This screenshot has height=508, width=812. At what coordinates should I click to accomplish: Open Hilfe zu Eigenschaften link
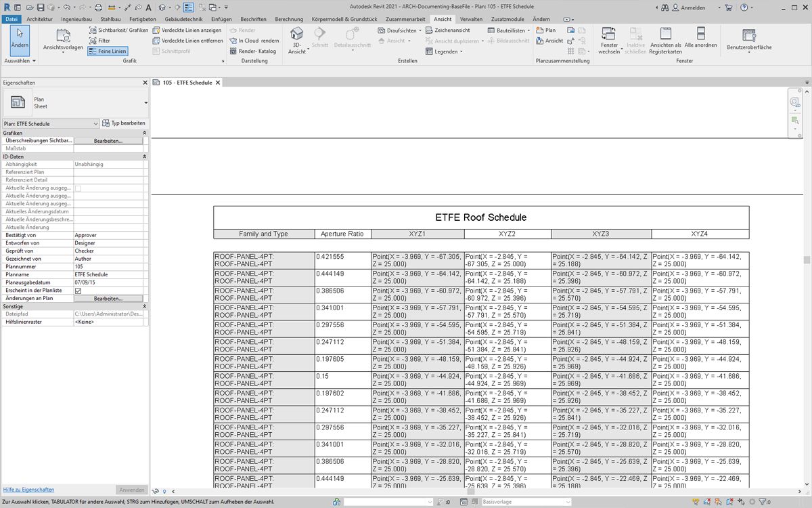[x=28, y=489]
